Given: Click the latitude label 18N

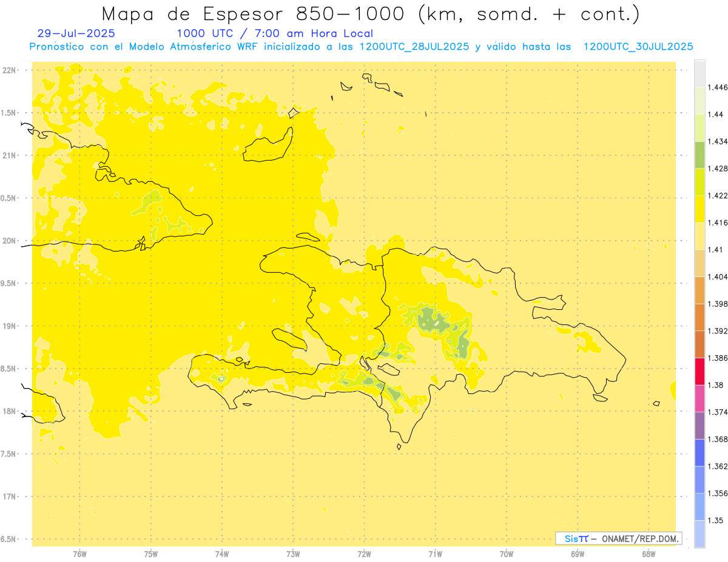Looking at the screenshot, I should point(10,411).
